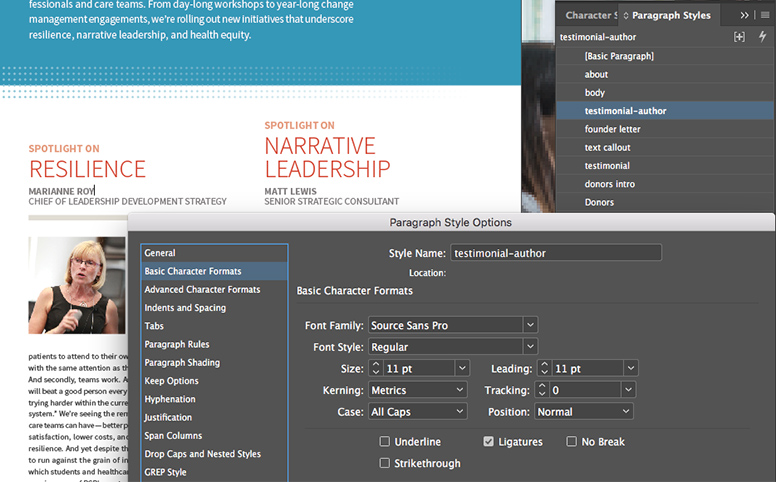Select the founder letter style
The height and width of the screenshot is (482, 776).
[665, 129]
